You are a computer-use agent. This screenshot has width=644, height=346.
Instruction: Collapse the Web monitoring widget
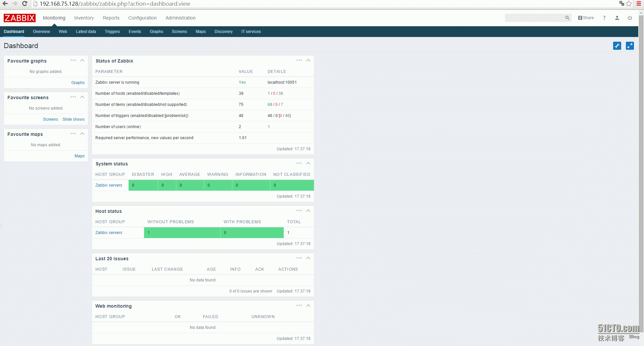(x=308, y=306)
